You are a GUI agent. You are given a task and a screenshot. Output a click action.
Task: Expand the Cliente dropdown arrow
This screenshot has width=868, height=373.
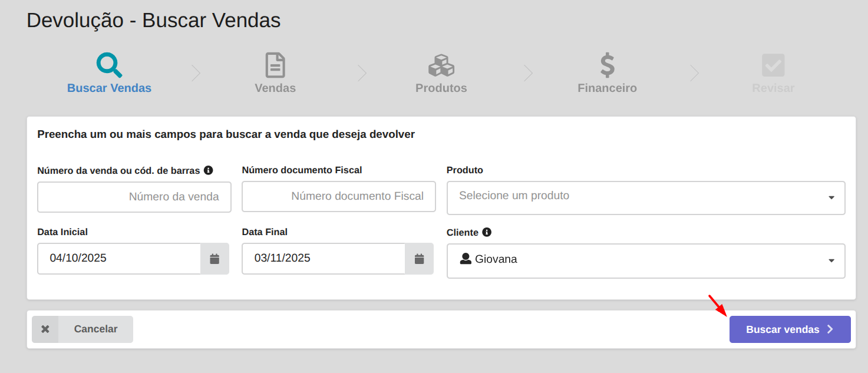831,260
